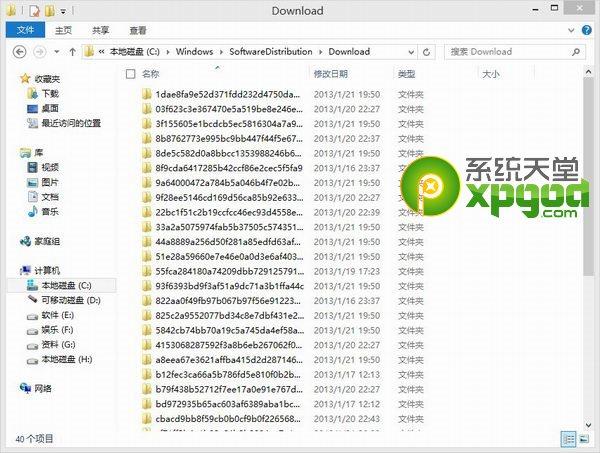The image size is (600, 453).
Task: Click 本地磁盘 (C:) in the breadcrumb
Action: click(135, 52)
